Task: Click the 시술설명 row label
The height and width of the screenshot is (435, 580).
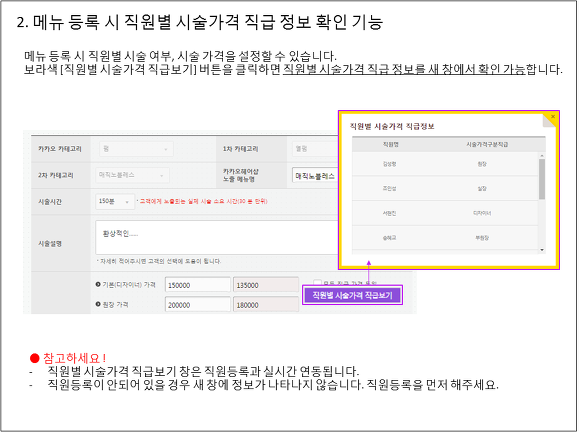Action: point(50,243)
